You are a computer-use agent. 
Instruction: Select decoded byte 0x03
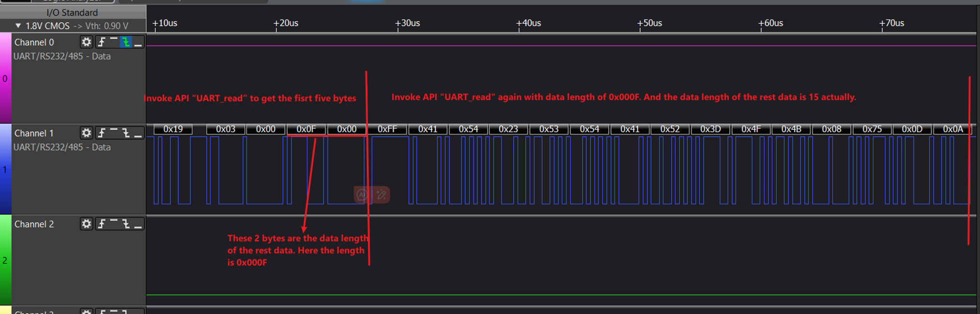[x=226, y=129]
